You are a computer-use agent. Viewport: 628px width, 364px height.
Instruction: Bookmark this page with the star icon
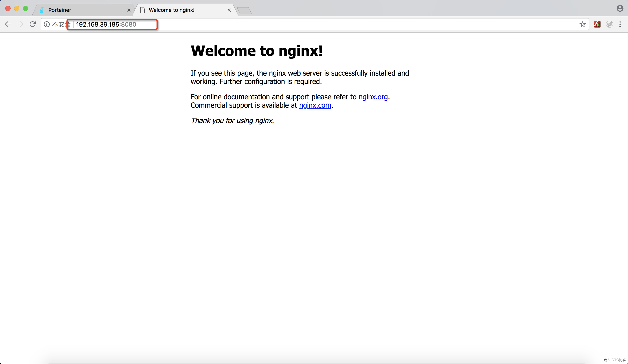pos(582,24)
